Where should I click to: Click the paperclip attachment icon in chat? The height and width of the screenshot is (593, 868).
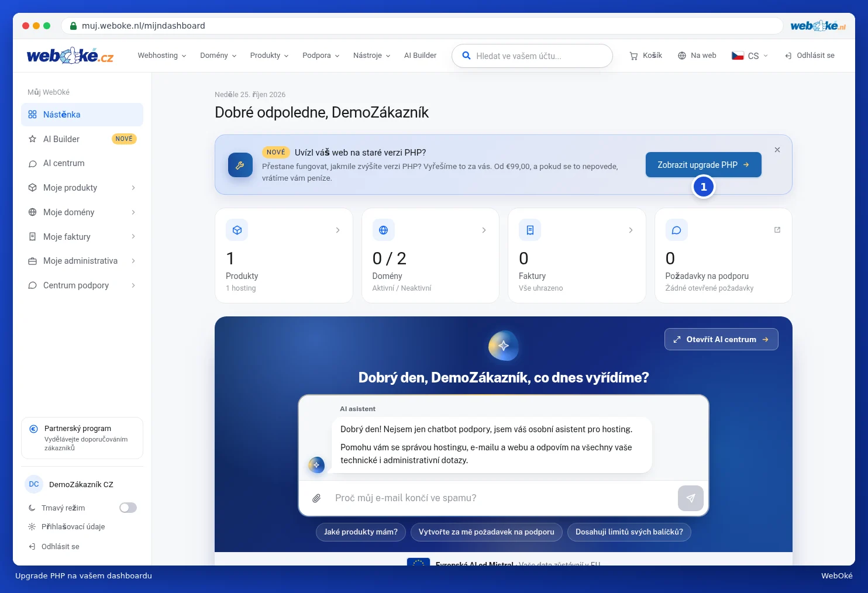coord(316,498)
